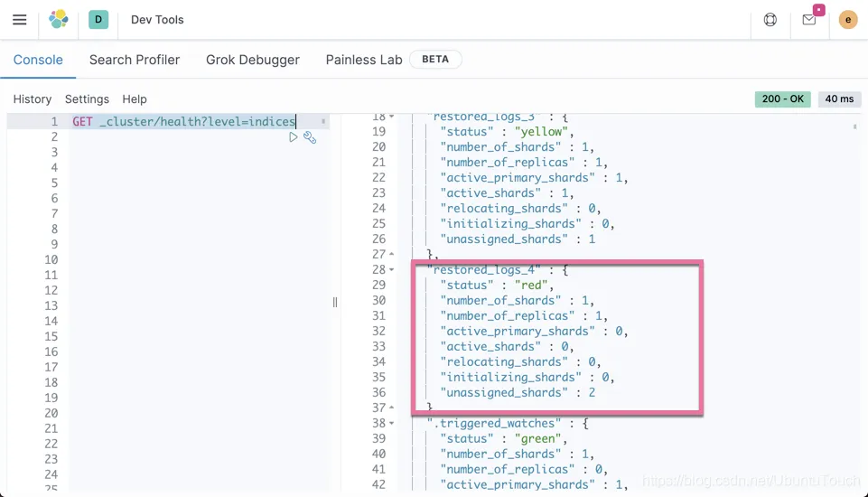Viewport: 868px width, 497px height.
Task: Toggle the fold arrow at line 37
Action: pyautogui.click(x=391, y=408)
